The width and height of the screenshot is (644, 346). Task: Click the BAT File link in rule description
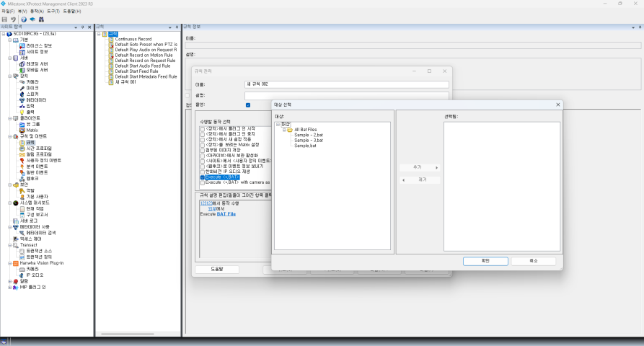(x=226, y=214)
